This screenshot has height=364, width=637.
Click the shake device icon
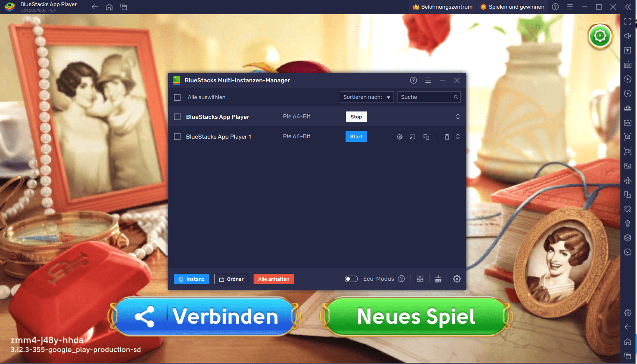(x=628, y=209)
